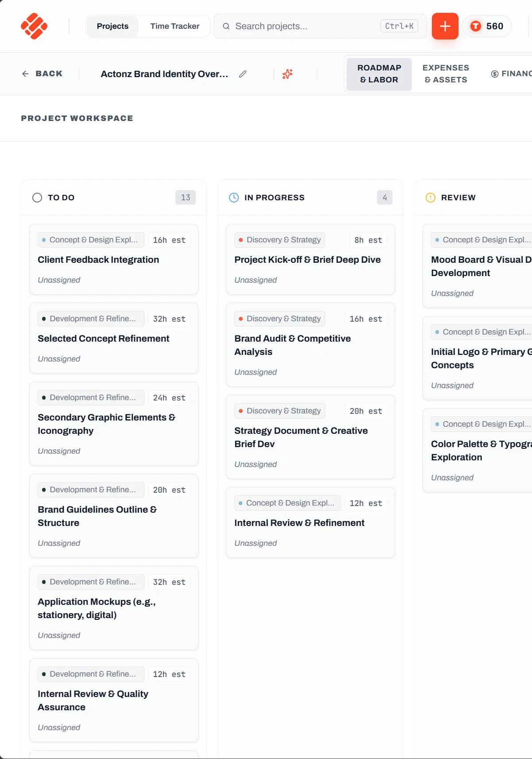The width and height of the screenshot is (532, 759).
Task: Click the Finance dollar icon
Action: [495, 74]
